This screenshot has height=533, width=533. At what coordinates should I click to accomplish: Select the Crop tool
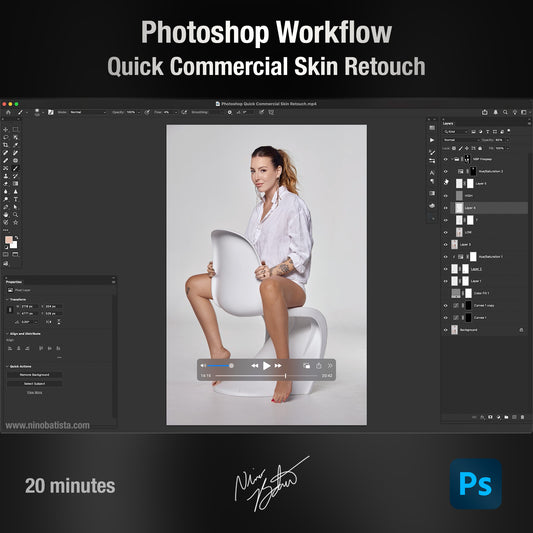click(6, 145)
